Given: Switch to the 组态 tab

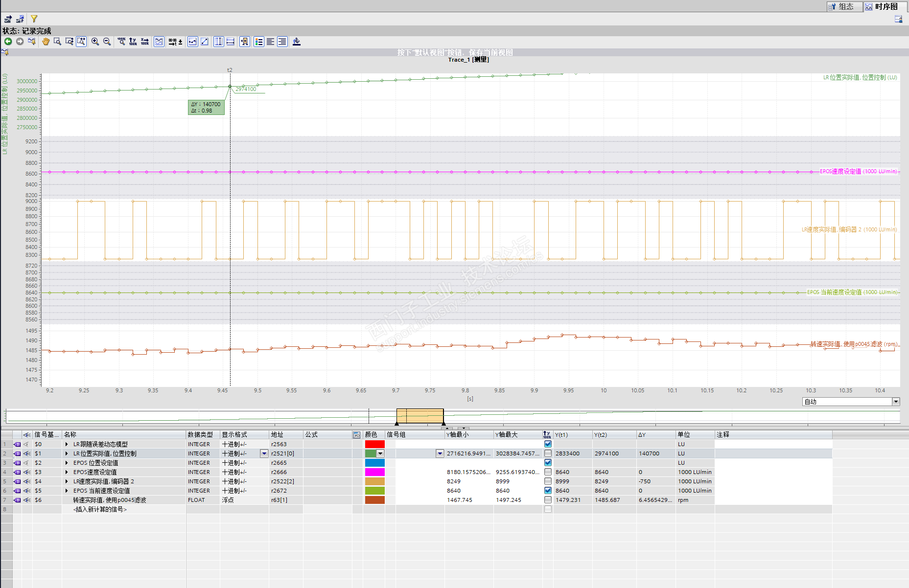Looking at the screenshot, I should pyautogui.click(x=844, y=6).
